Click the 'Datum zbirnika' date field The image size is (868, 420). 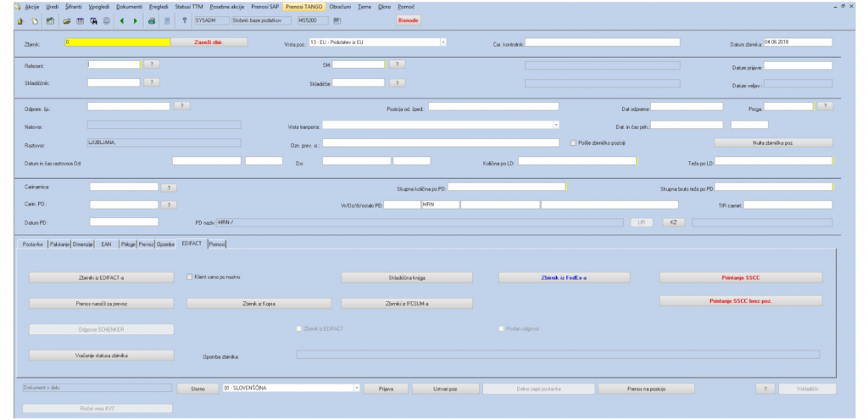pos(797,42)
